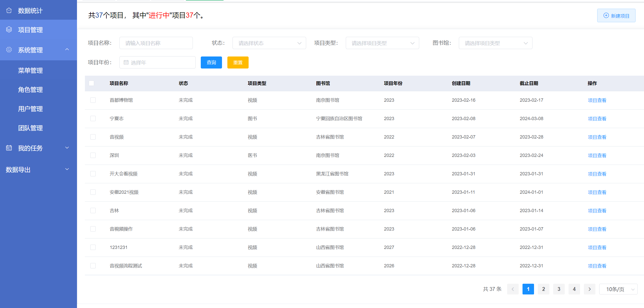The width and height of the screenshot is (644, 308).
Task: Select current page 1 button
Action: [x=528, y=289]
